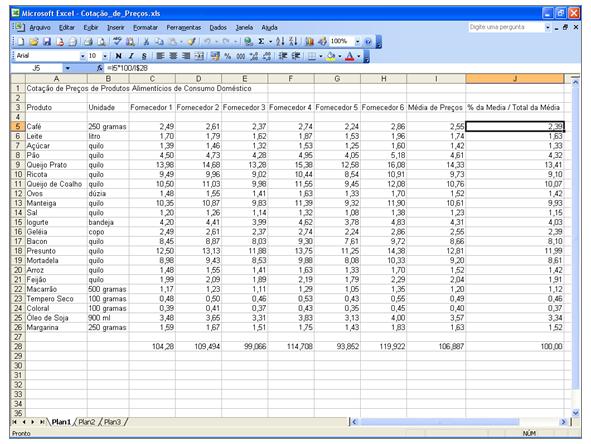
Task: Open the paste options dropdown arrow
Action: coord(181,41)
